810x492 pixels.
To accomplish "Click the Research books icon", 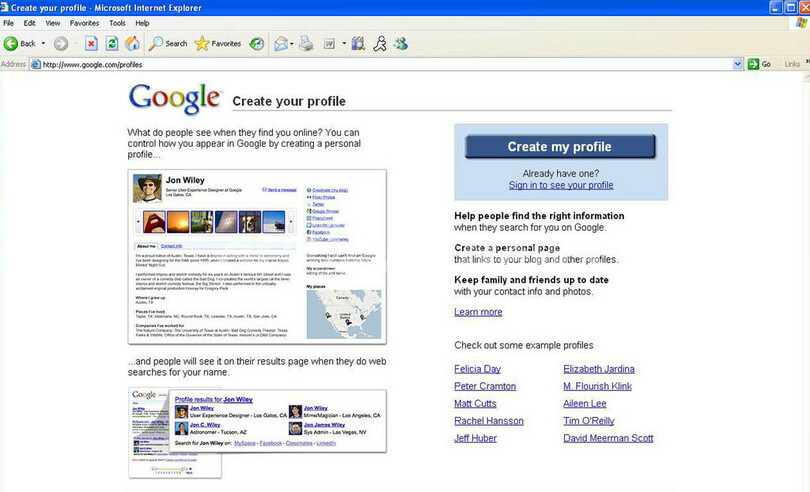I will tap(358, 43).
